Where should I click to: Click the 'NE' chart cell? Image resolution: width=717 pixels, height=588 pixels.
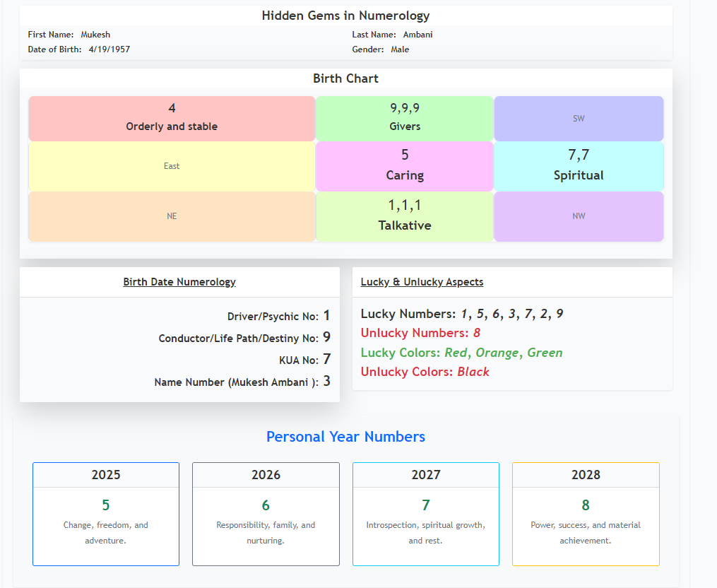tap(172, 216)
